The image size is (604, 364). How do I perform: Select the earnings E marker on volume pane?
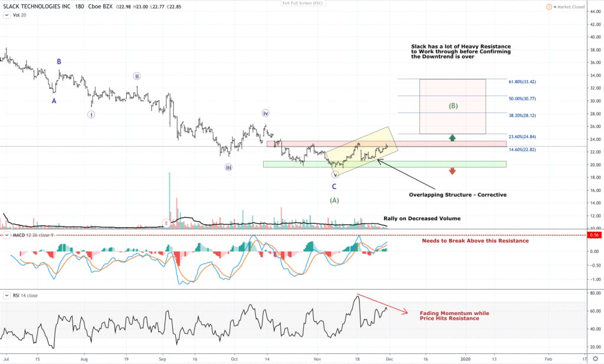pos(166,223)
